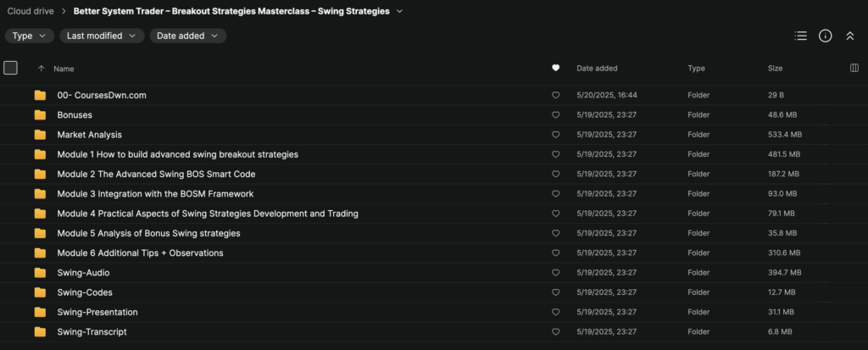Viewport: 868px width, 350px height.
Task: Open the Last modified filter dropdown
Action: coord(102,36)
